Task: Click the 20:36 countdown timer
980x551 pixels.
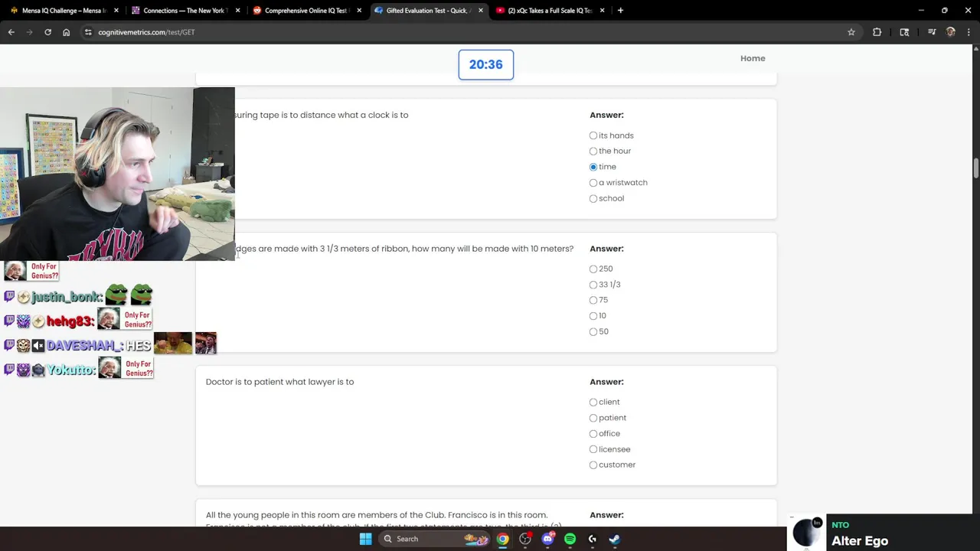Action: (x=486, y=64)
